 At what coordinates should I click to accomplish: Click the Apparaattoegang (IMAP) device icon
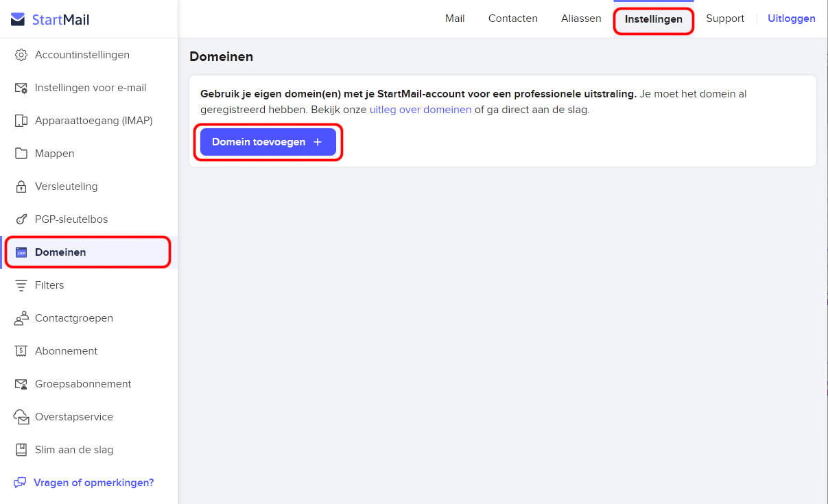(21, 121)
